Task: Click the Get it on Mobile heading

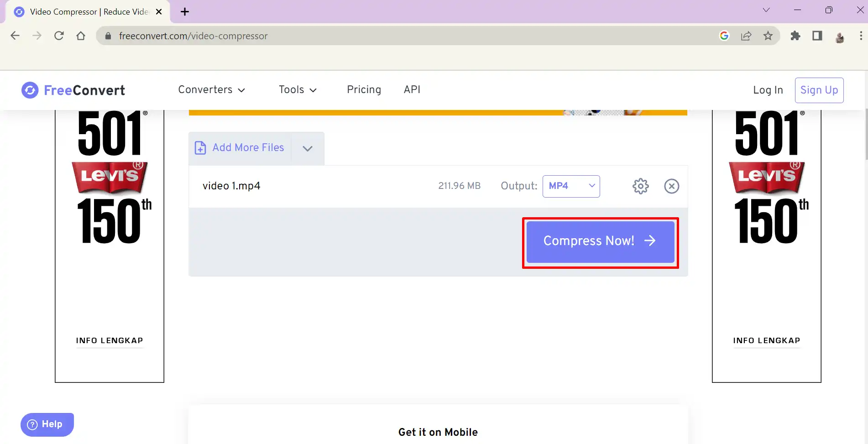Action: [x=438, y=433]
